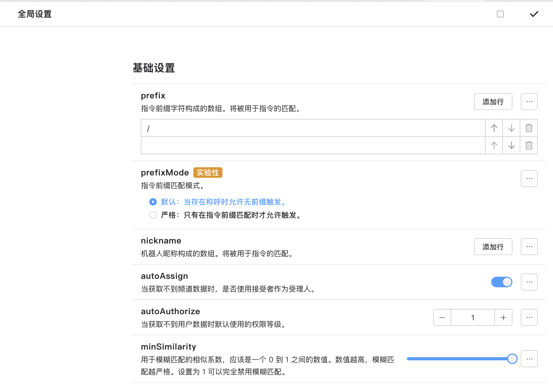Move the second prefix row up

(x=494, y=145)
